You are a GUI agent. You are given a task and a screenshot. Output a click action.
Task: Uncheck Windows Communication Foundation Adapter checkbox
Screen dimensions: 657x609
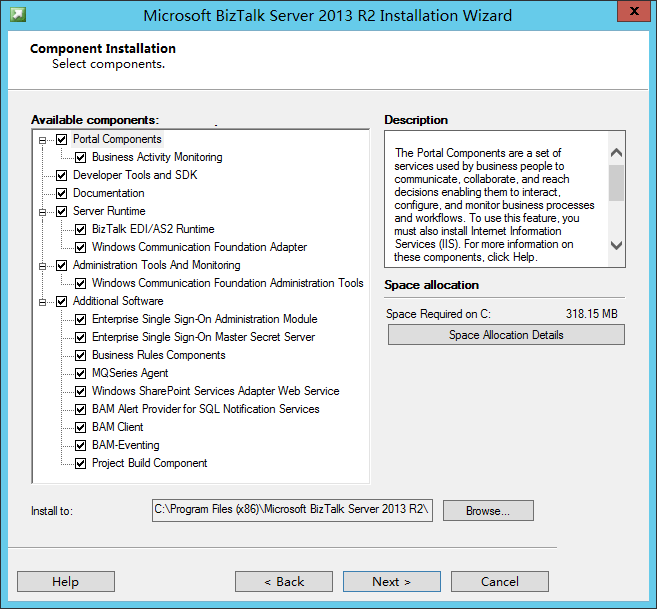[80, 247]
